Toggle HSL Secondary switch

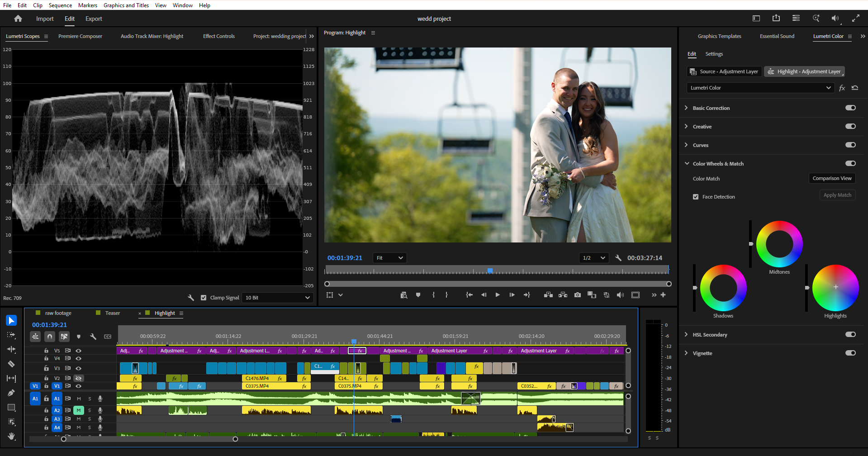(x=850, y=334)
